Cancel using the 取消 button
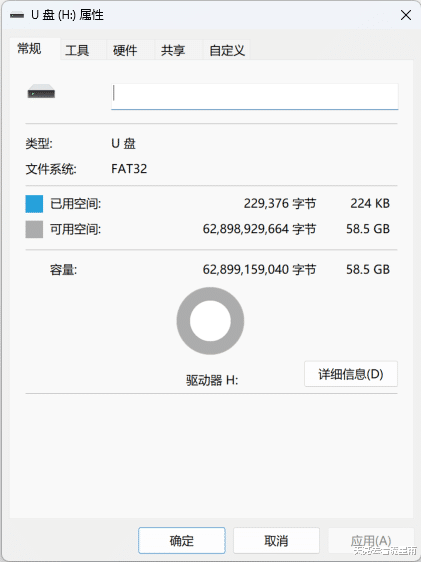Screen dimensions: 421x562 pos(276,540)
